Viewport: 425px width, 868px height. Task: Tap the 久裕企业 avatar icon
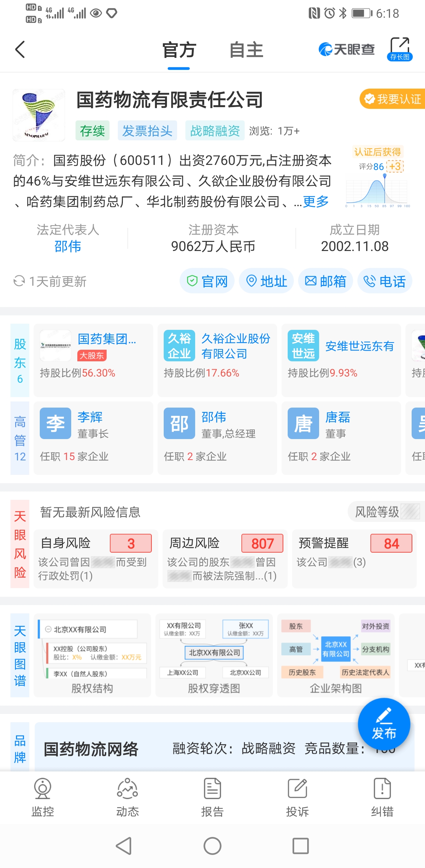[x=179, y=345]
